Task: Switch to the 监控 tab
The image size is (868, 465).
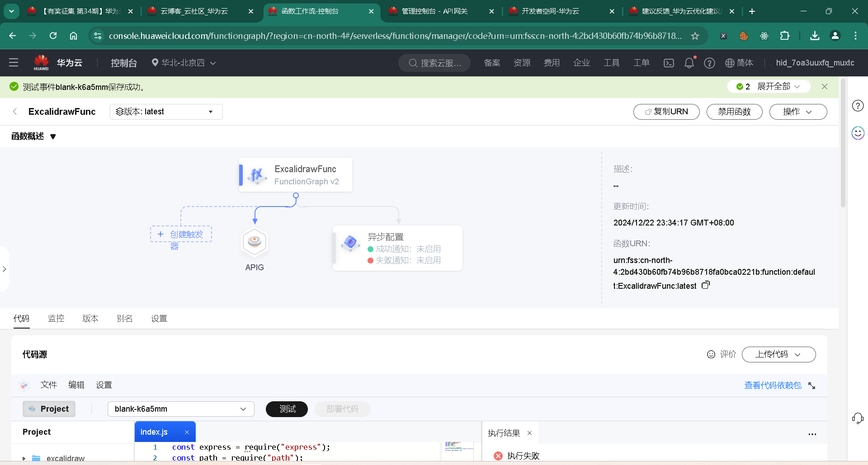Action: (56, 319)
